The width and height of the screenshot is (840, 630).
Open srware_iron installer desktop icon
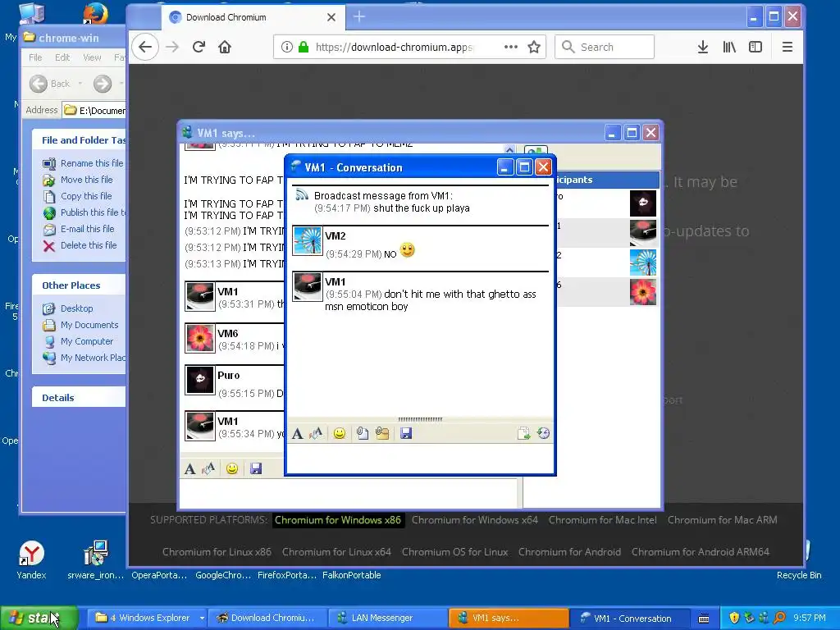(96, 559)
